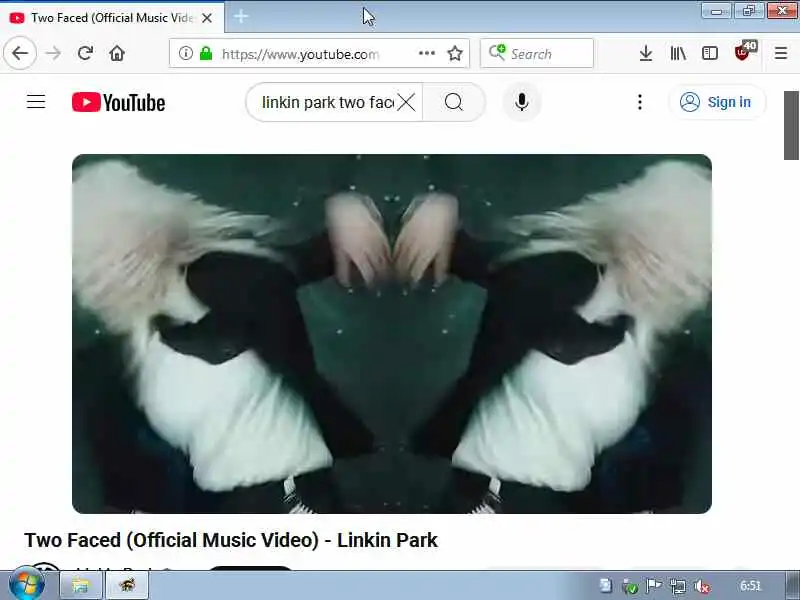Click the second pinned taskbar app
The height and width of the screenshot is (600, 800).
[x=127, y=585]
